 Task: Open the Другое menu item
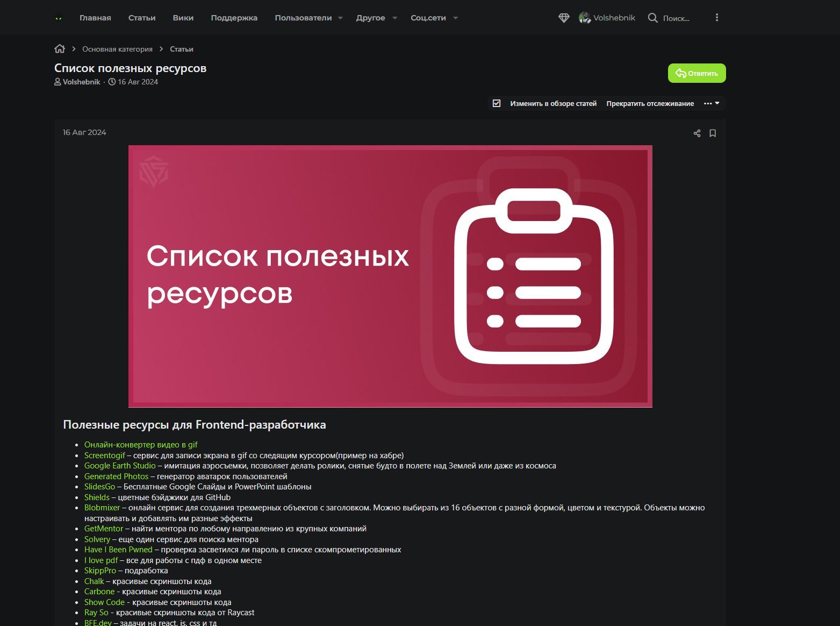point(370,18)
